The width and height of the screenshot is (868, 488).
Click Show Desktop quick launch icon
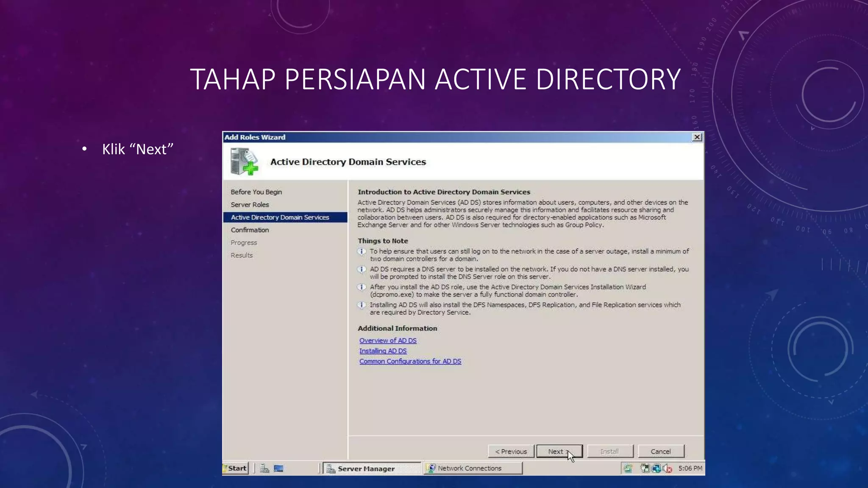(278, 469)
